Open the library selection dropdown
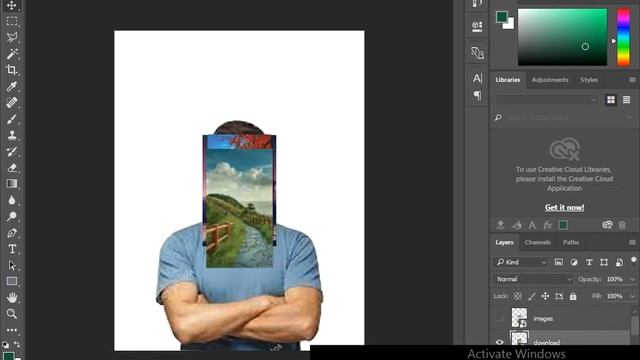The width and height of the screenshot is (640, 360). (x=547, y=100)
